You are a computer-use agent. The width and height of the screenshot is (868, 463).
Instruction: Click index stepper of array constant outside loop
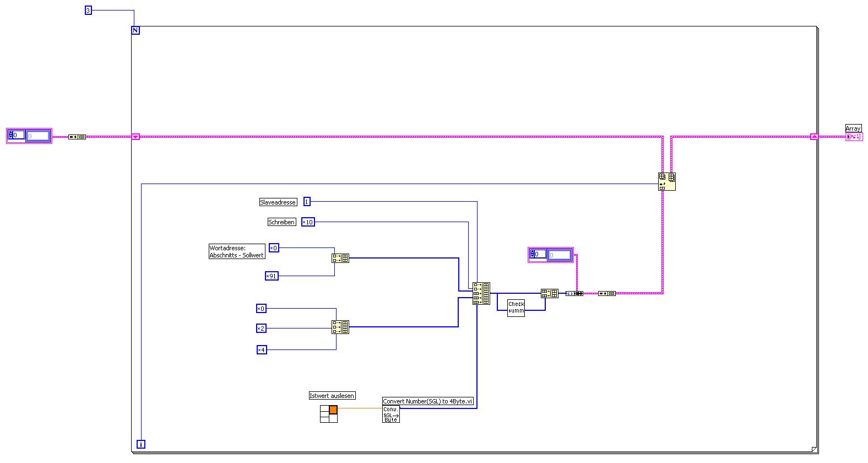(10, 135)
